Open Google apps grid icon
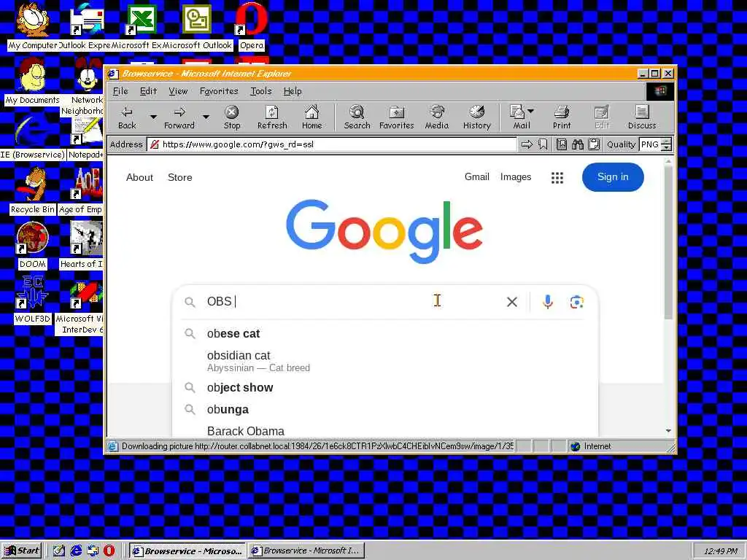 [x=557, y=178]
